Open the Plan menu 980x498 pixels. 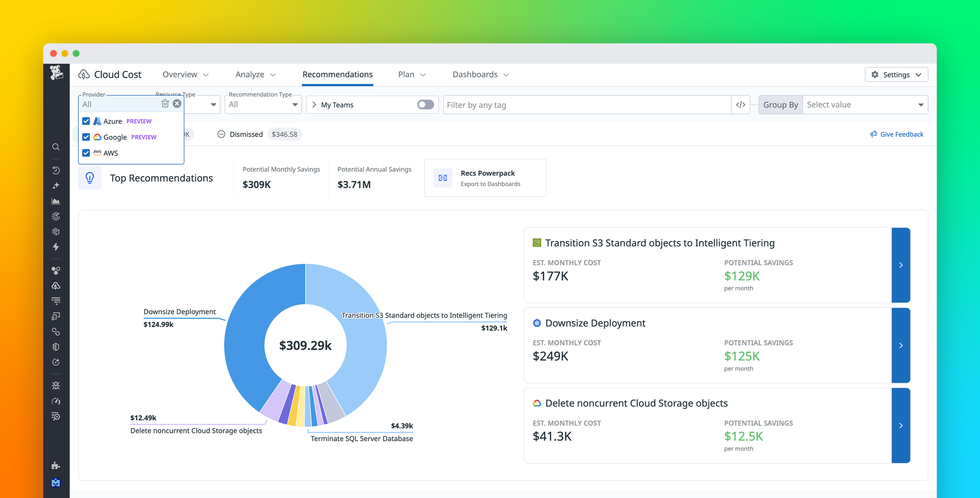coord(411,74)
